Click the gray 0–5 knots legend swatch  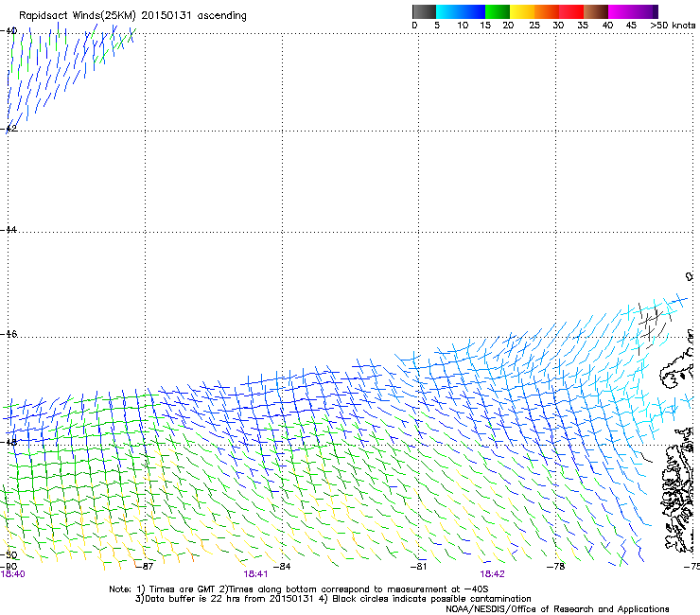(x=424, y=11)
